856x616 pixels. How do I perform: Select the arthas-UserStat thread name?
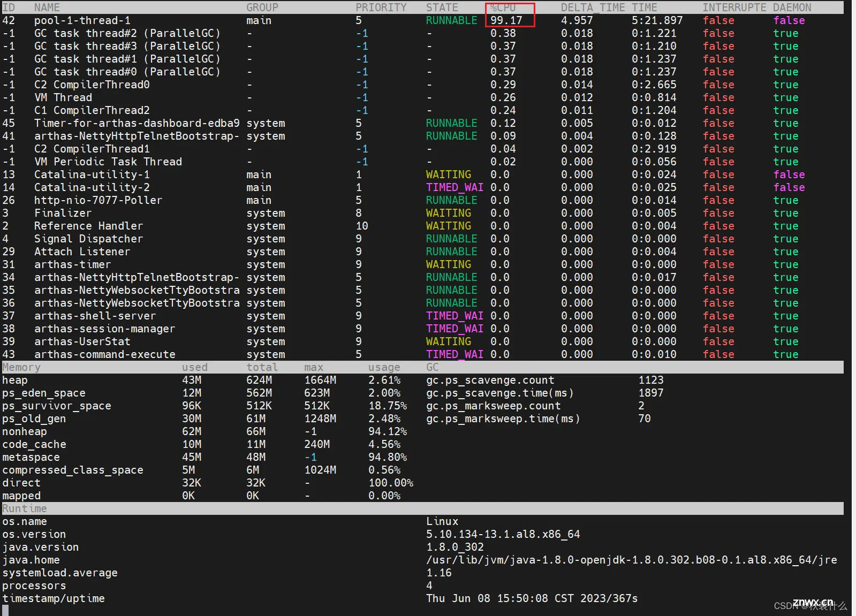(x=82, y=341)
